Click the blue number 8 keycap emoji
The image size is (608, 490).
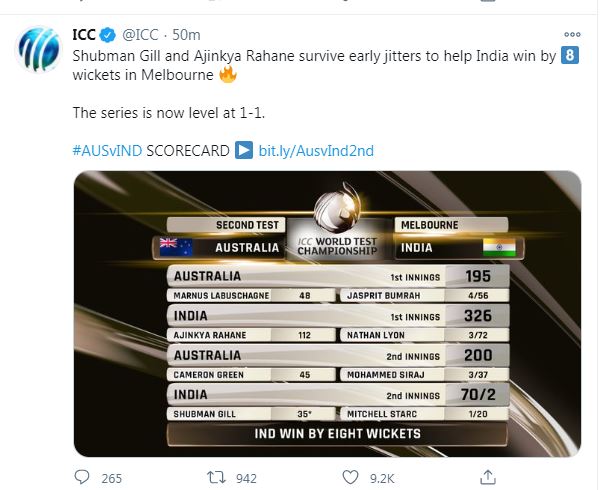pyautogui.click(x=570, y=55)
